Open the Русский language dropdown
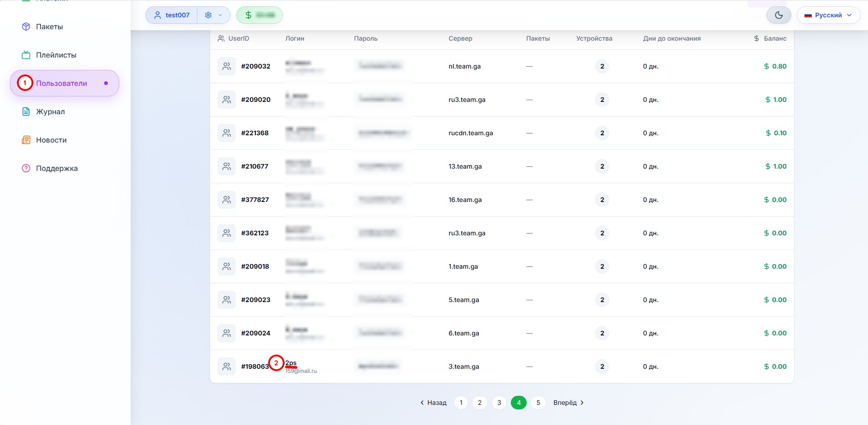This screenshot has height=425, width=868. [x=828, y=15]
